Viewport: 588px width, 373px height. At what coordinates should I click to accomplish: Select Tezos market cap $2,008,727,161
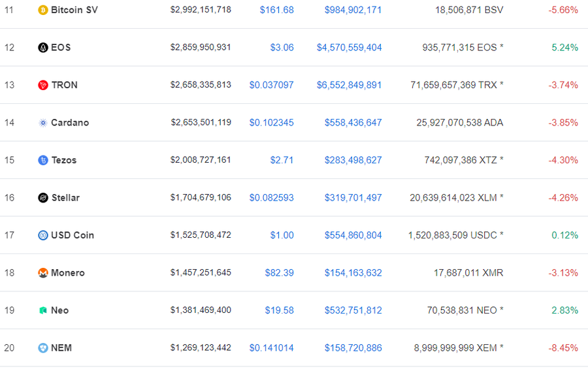(201, 159)
